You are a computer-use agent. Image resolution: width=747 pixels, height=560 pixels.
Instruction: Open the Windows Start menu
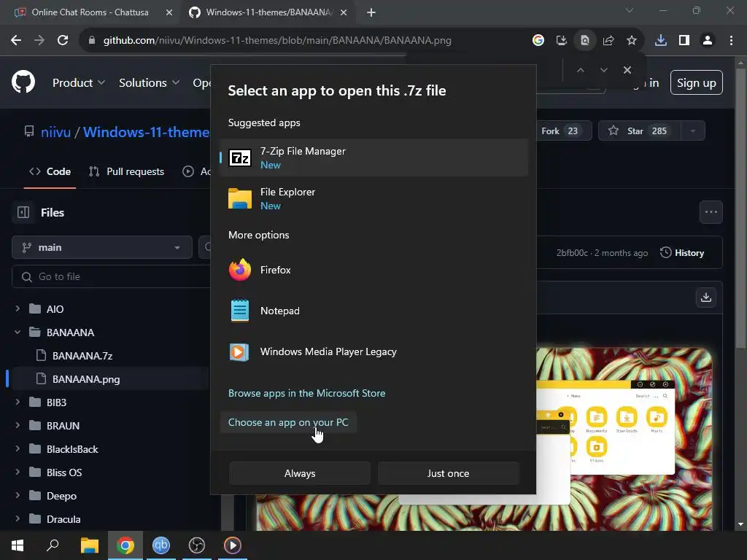click(18, 545)
